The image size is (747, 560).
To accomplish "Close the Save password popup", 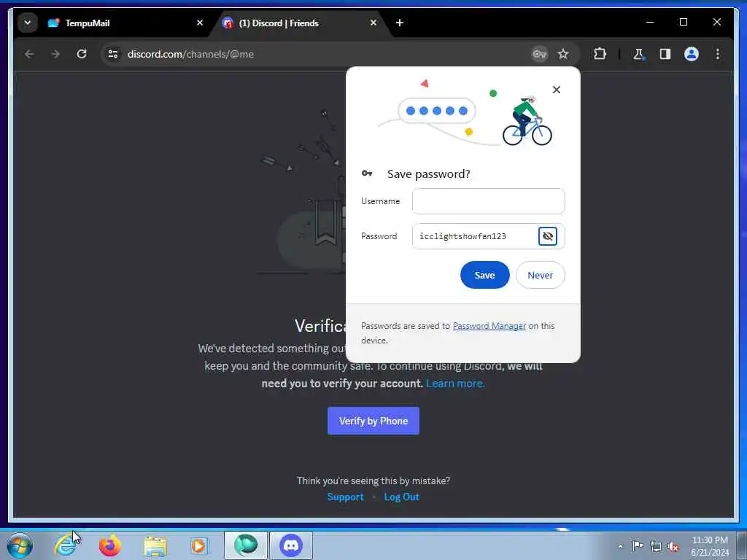I will [x=557, y=90].
